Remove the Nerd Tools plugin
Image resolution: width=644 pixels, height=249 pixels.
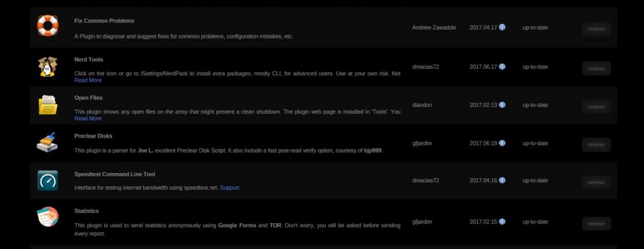pyautogui.click(x=596, y=68)
